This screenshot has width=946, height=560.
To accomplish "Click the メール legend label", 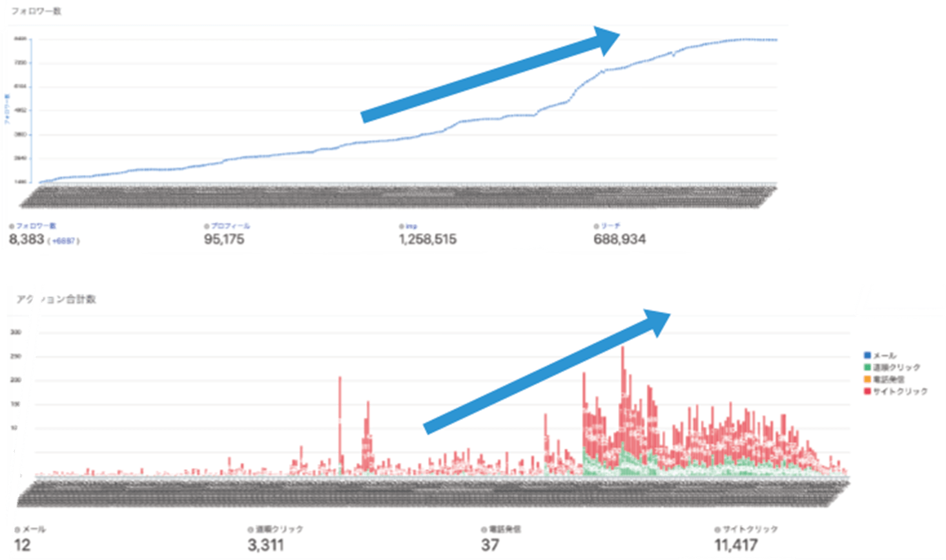I will coord(885,355).
